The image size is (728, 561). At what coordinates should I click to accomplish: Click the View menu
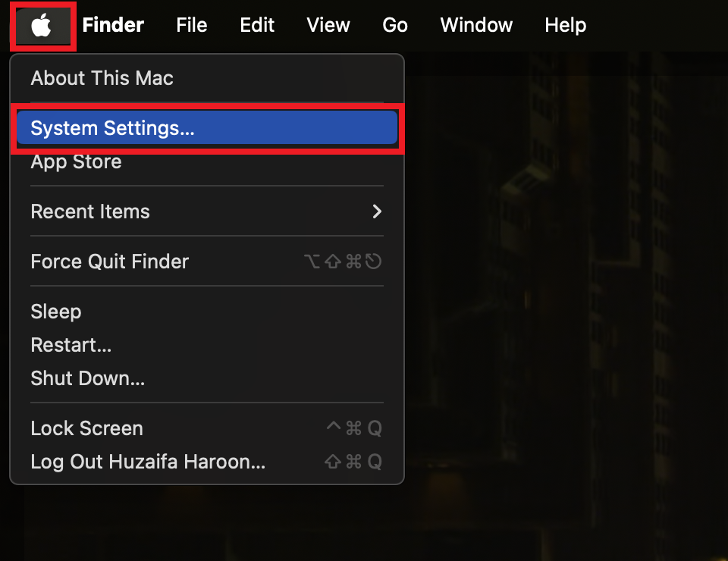(328, 25)
